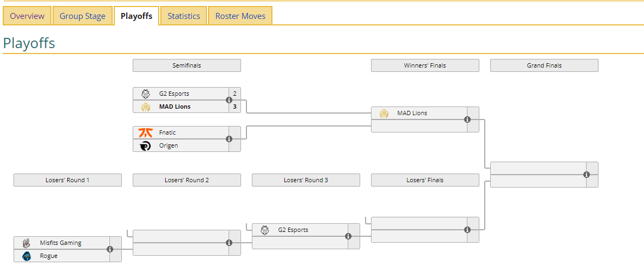644x266 pixels.
Task: Click MAD Lions score of 3
Action: pyautogui.click(x=235, y=107)
